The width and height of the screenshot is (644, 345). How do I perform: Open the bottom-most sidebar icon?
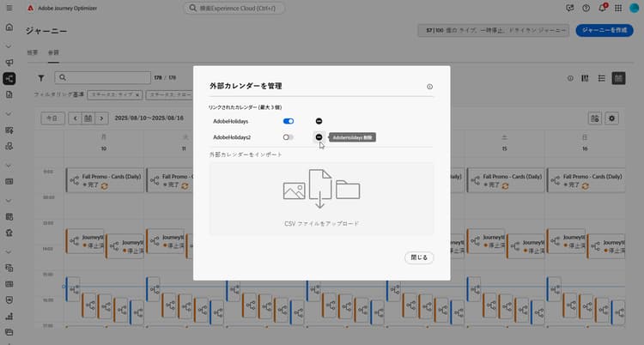click(9, 332)
